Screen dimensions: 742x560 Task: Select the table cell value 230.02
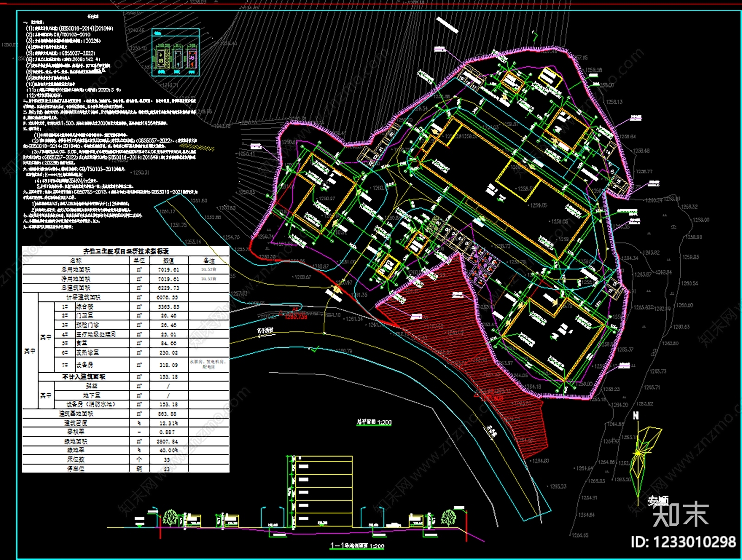pos(168,353)
